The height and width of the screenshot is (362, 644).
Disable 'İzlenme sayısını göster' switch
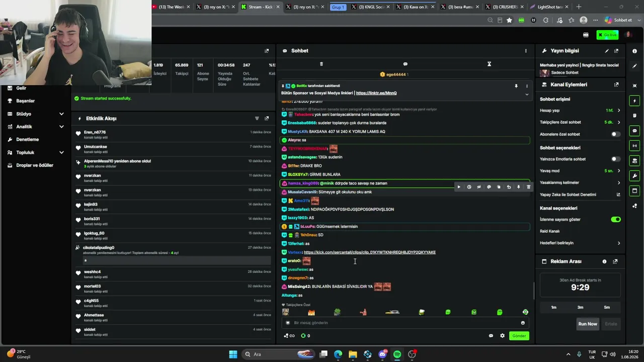tap(616, 219)
